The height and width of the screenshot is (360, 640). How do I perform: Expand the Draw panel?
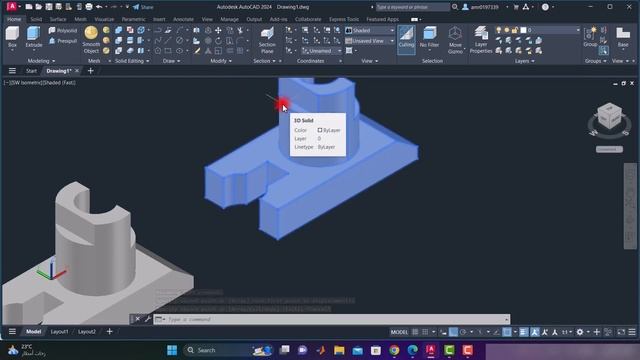[x=171, y=61]
